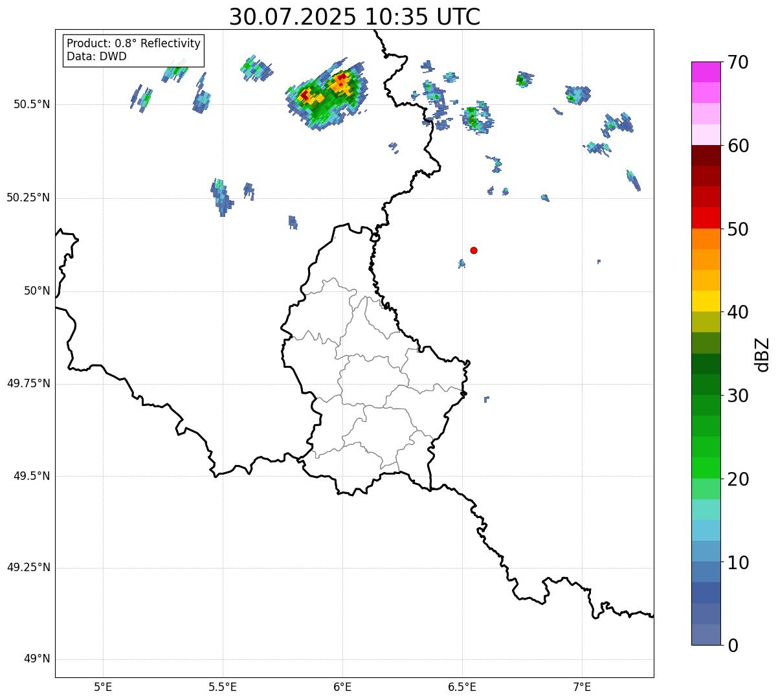
Task: Click the 50.5°N latitude label
Action: point(32,104)
